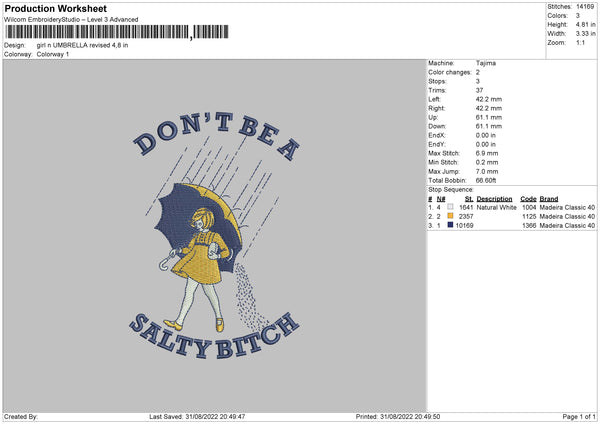The width and height of the screenshot is (600, 424).
Task: Click the thread code 1125
Action: (529, 217)
